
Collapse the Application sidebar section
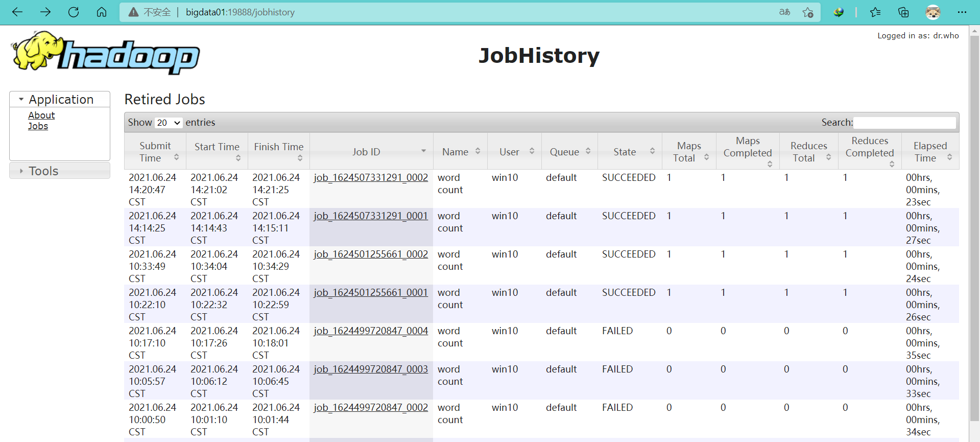(60, 99)
